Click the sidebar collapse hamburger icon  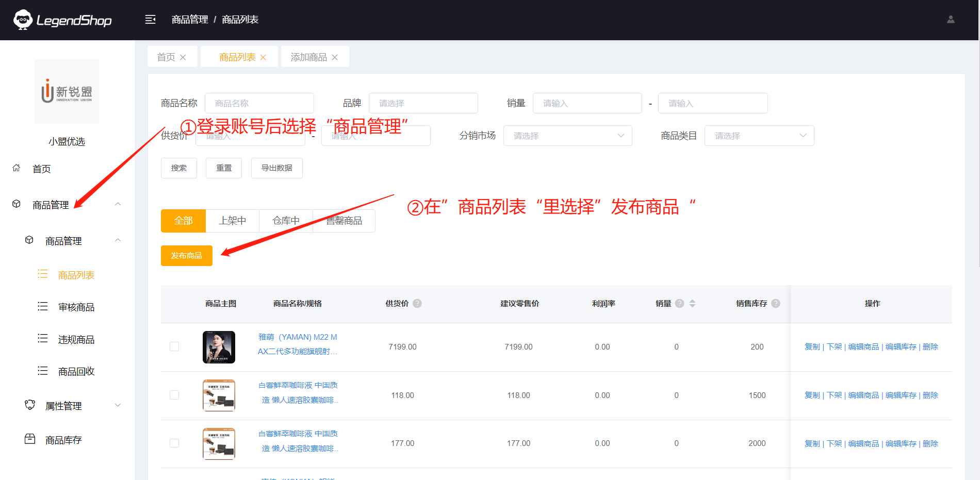coord(150,20)
